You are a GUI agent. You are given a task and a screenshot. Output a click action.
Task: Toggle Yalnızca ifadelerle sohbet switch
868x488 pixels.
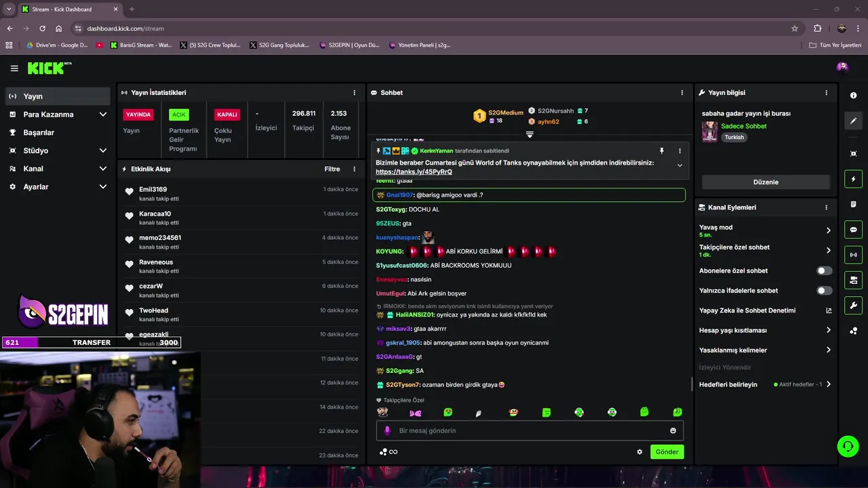824,291
